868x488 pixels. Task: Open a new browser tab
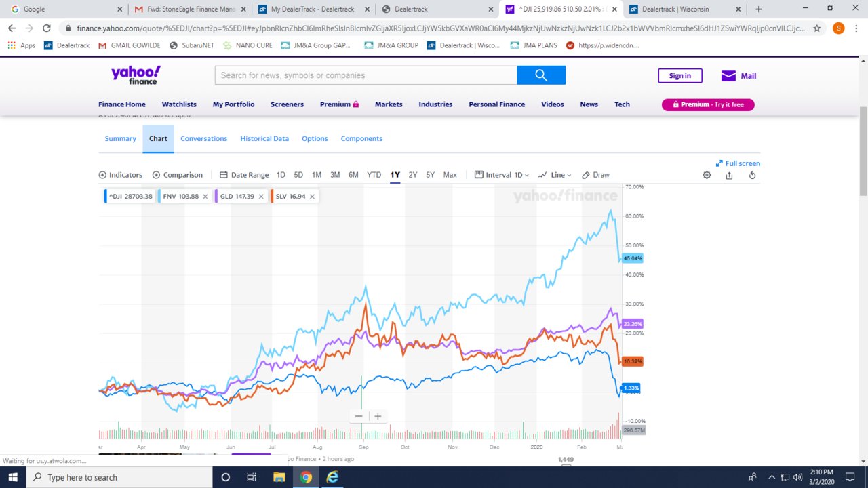pos(759,9)
